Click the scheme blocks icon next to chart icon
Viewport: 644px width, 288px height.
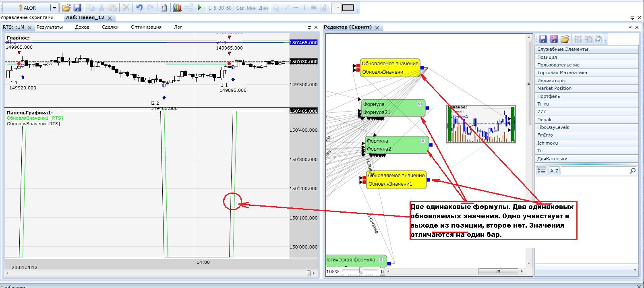click(x=188, y=8)
